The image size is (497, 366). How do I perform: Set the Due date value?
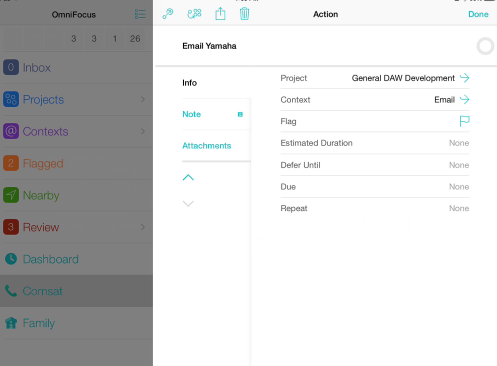point(459,187)
